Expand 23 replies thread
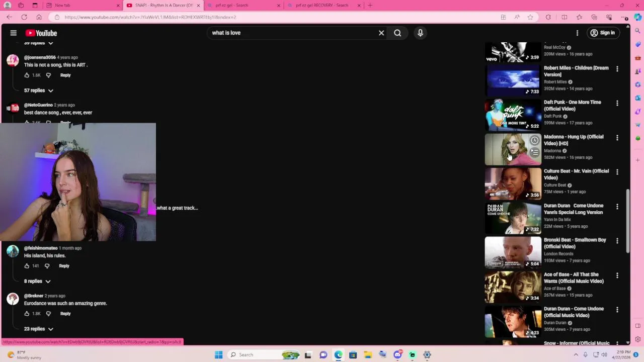The image size is (644, 362). click(x=39, y=329)
